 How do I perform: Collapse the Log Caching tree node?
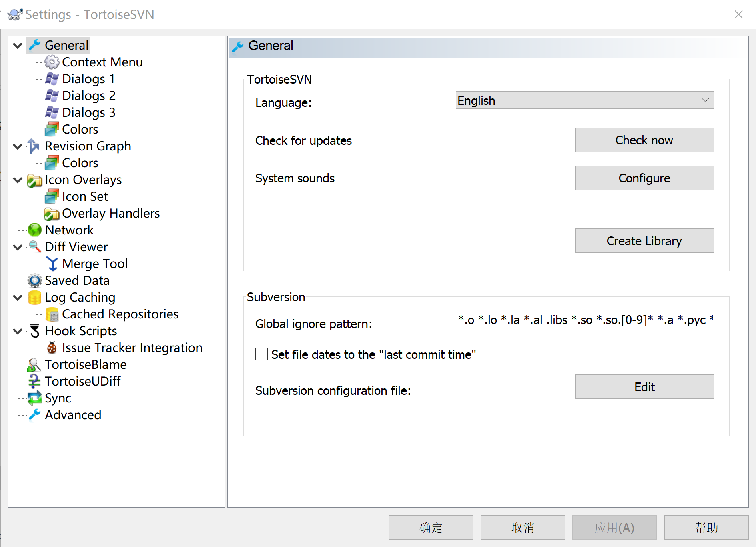click(18, 297)
